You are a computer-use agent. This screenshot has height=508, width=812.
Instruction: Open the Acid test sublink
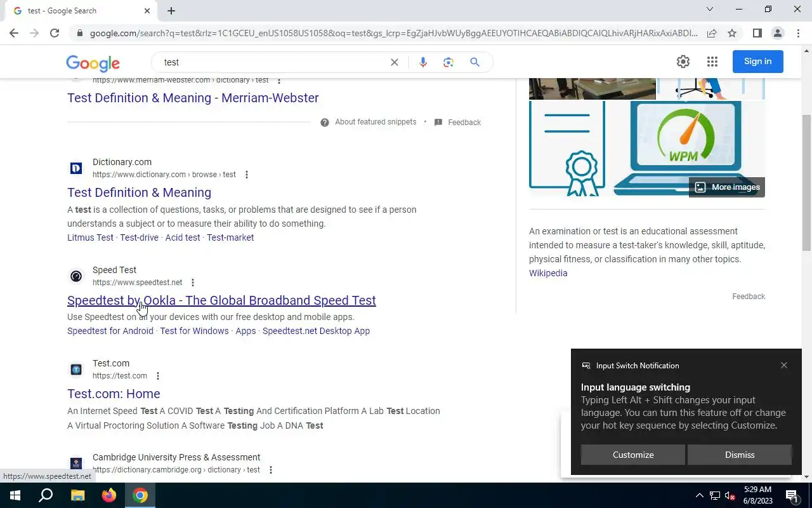(x=183, y=237)
